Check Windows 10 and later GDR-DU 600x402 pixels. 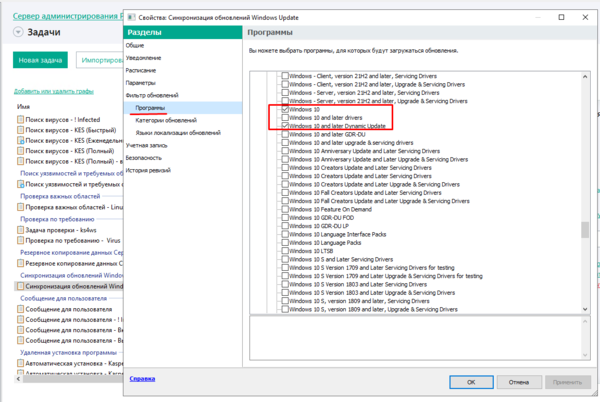coord(285,134)
